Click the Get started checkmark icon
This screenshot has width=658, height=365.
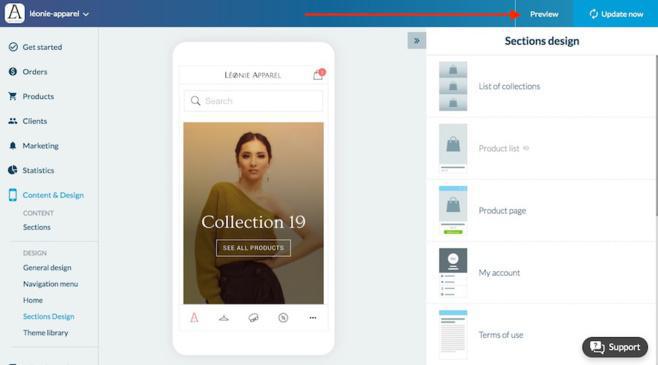click(x=13, y=47)
